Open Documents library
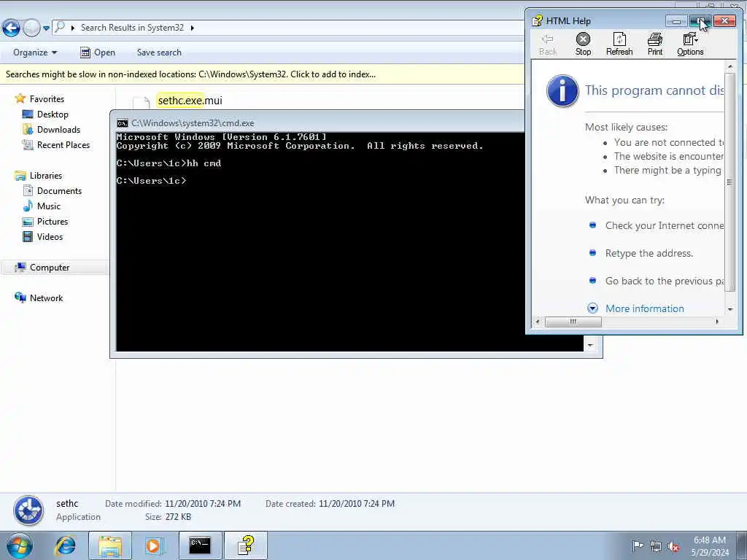Screen dimensions: 747x560 59,190
